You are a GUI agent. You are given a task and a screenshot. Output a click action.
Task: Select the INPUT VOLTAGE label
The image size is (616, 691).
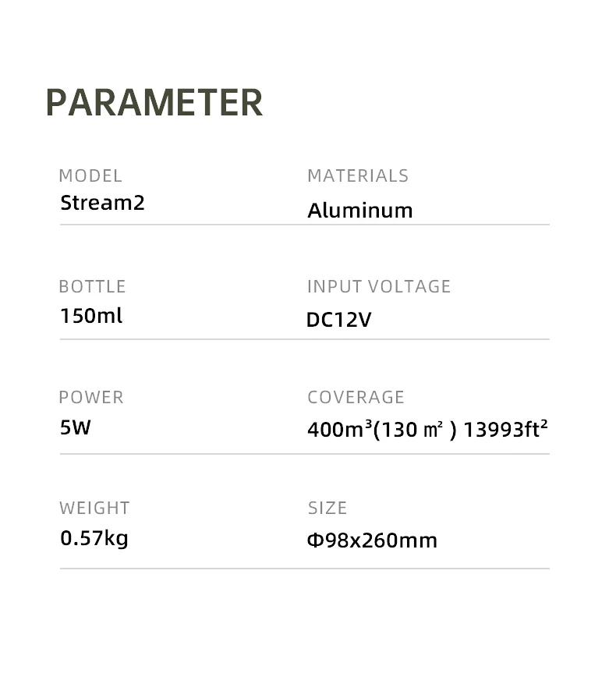tap(379, 287)
